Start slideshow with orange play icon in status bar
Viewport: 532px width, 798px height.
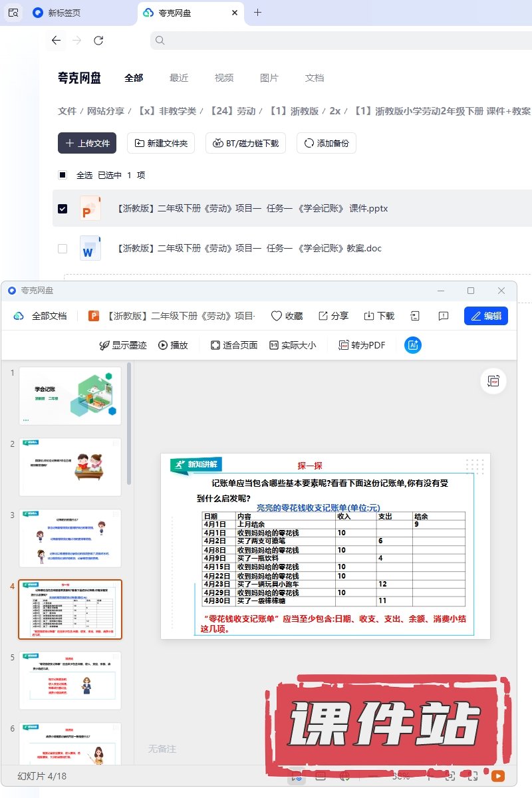pos(497,775)
